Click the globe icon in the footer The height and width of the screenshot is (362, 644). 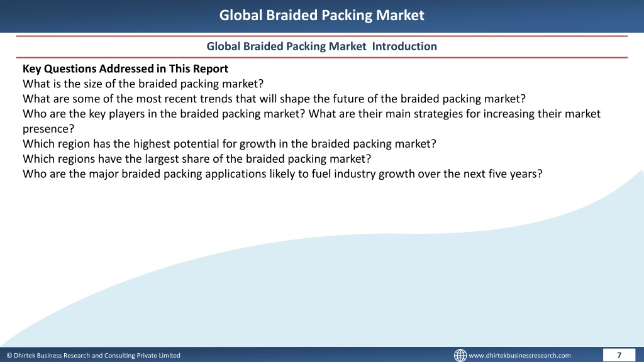(x=460, y=356)
